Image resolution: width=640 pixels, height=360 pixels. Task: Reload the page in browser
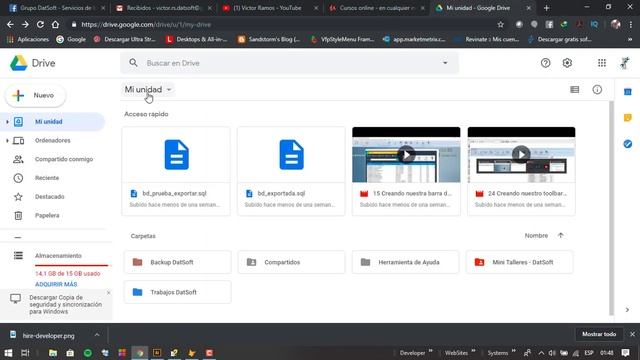click(x=40, y=24)
